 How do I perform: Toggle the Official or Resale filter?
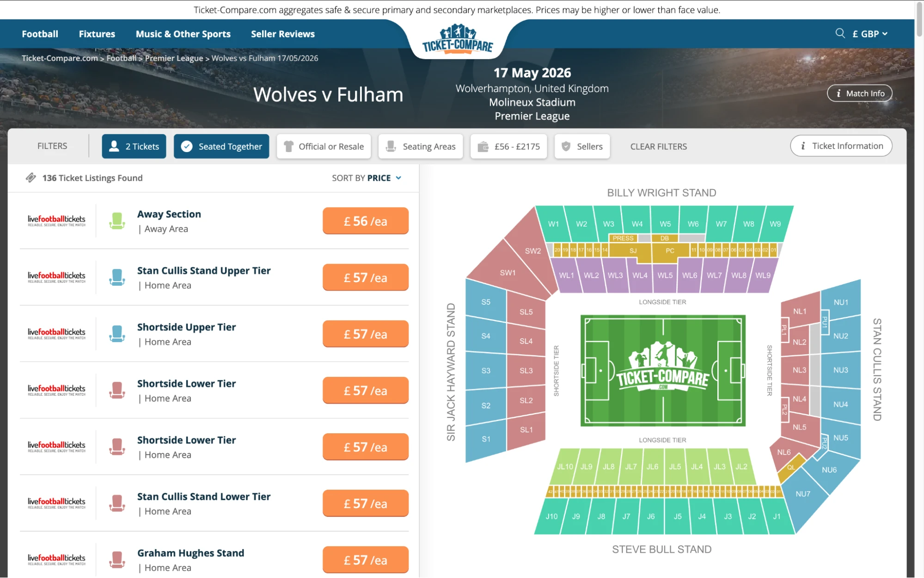tap(324, 146)
